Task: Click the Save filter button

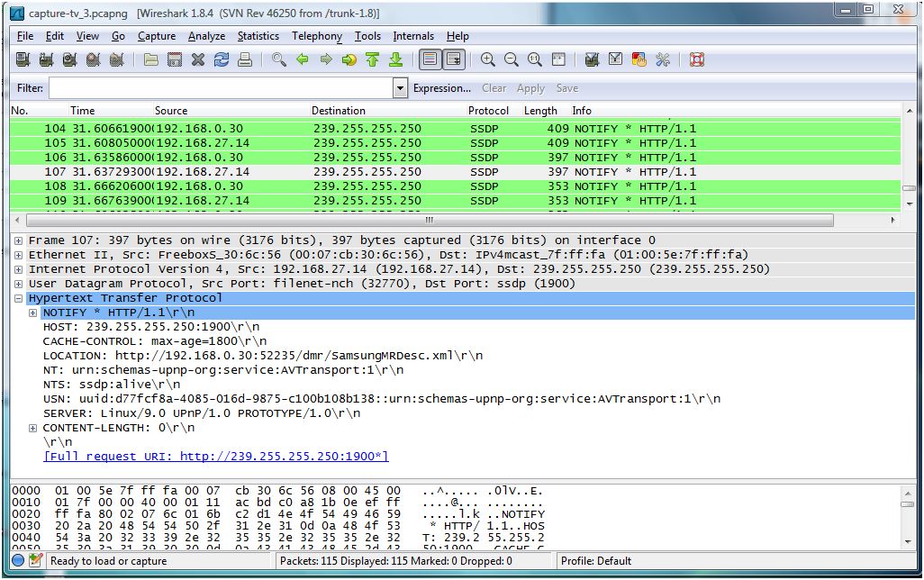Action: [x=566, y=88]
